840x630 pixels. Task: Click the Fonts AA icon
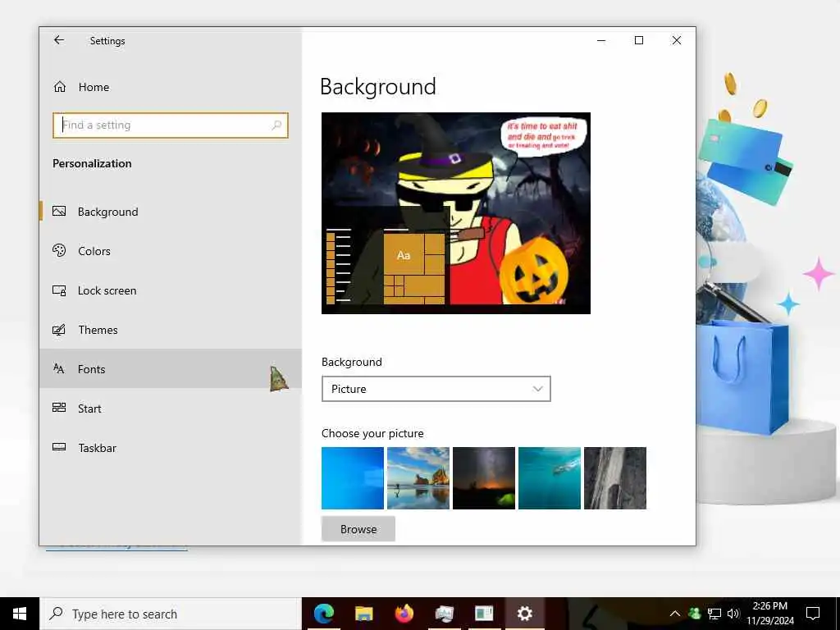click(59, 368)
